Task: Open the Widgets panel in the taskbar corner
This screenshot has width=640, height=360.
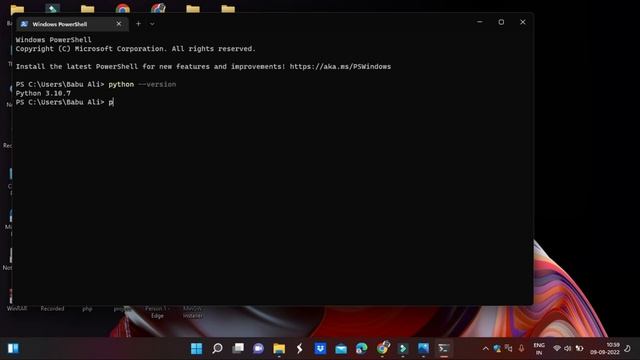Action: point(13,348)
